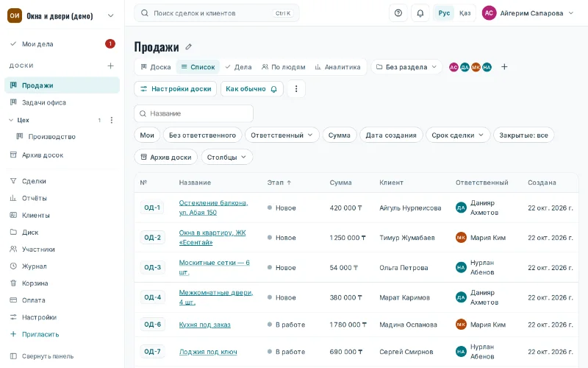This screenshot has width=588, height=368.
Task: Open the Архив доски button
Action: [165, 158]
